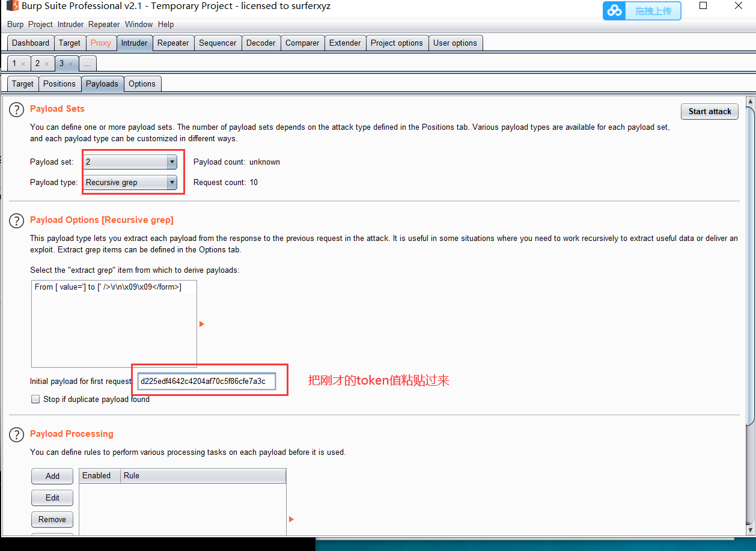
Task: Click the Burp Suite logo icon
Action: (x=12, y=6)
